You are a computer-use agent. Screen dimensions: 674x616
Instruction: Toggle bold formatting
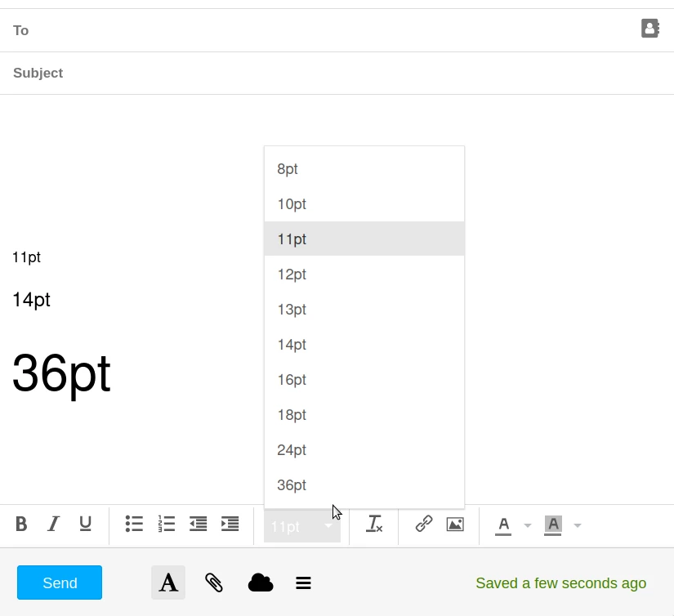coord(21,524)
